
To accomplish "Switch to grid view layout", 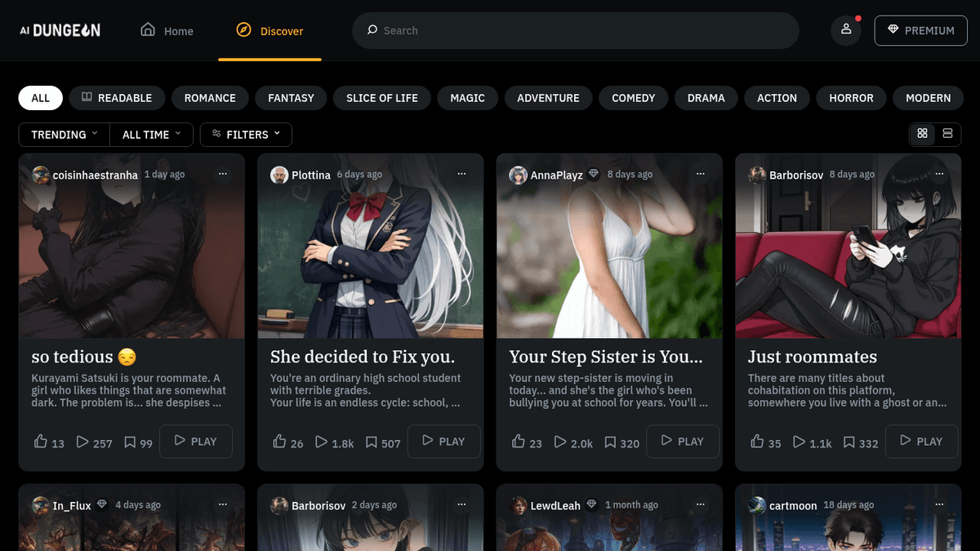I will pyautogui.click(x=923, y=134).
